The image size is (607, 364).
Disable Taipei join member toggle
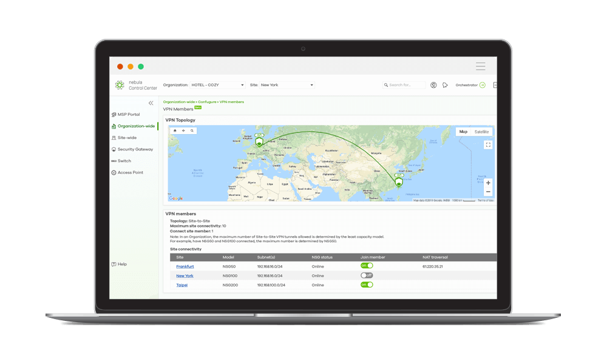click(366, 285)
